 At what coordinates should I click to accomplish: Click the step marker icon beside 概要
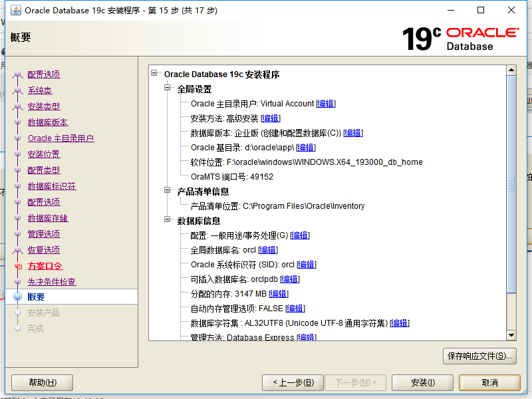click(19, 297)
